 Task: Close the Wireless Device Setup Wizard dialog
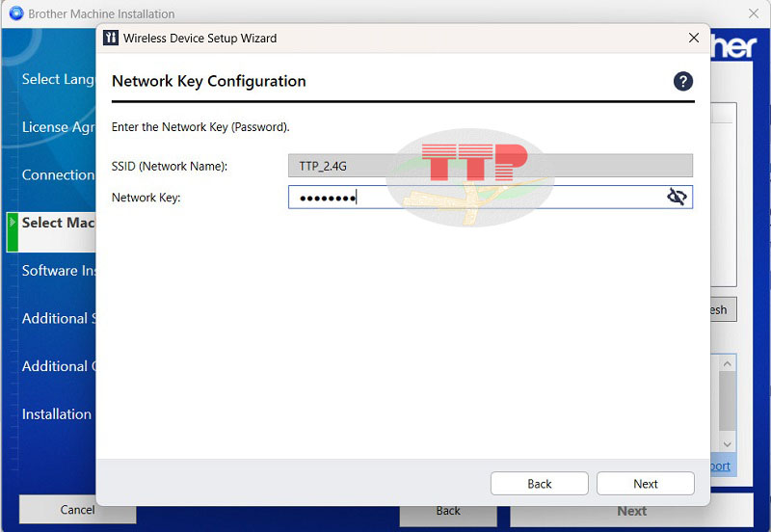(x=694, y=38)
